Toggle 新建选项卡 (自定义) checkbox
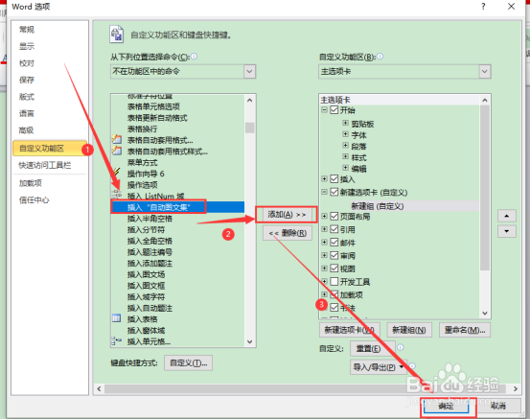Image resolution: width=530 pixels, height=420 pixels. (x=334, y=192)
